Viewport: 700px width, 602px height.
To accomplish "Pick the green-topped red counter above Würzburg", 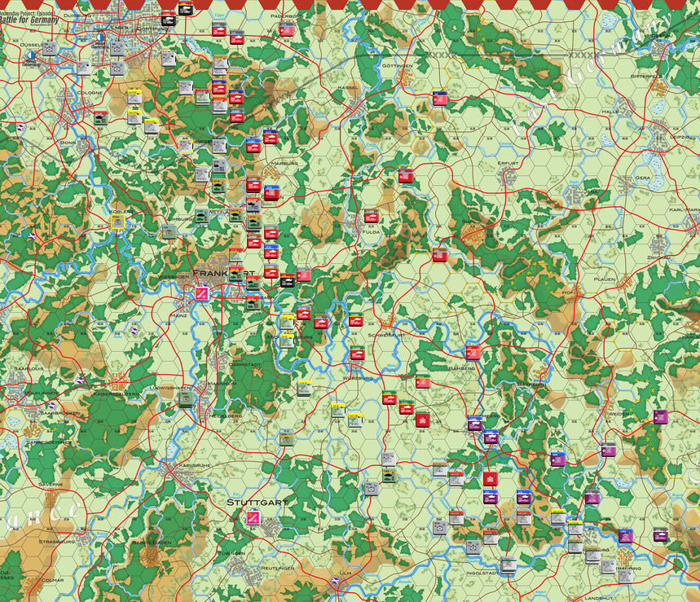I will [x=357, y=353].
